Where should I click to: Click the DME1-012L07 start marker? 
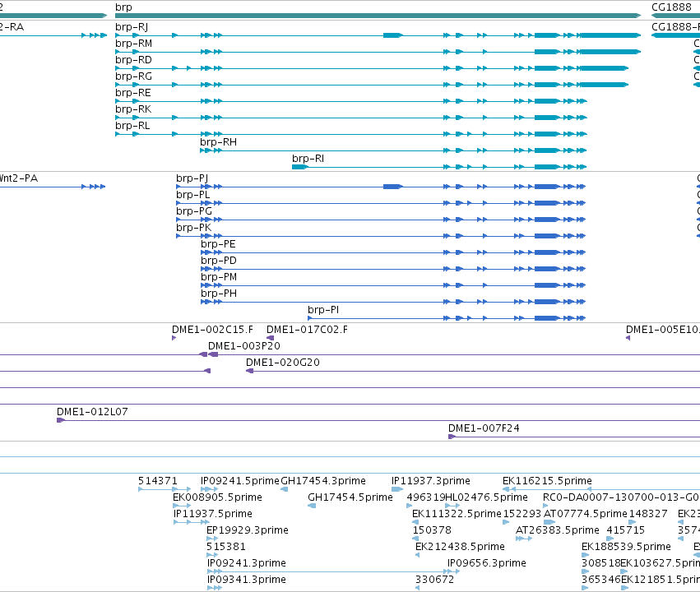coord(61,420)
